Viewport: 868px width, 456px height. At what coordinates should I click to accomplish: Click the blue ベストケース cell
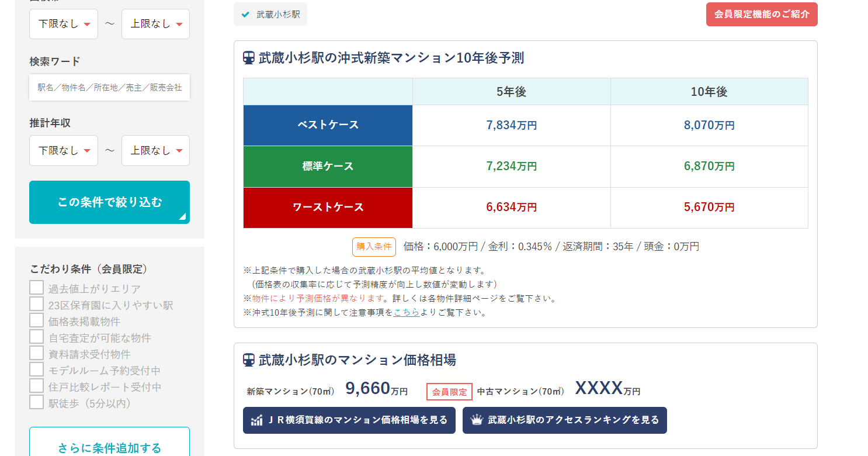pos(328,125)
